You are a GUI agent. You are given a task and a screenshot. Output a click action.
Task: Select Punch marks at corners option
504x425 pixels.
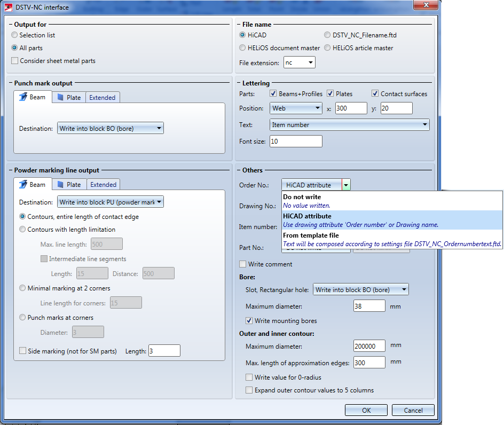coord(22,317)
